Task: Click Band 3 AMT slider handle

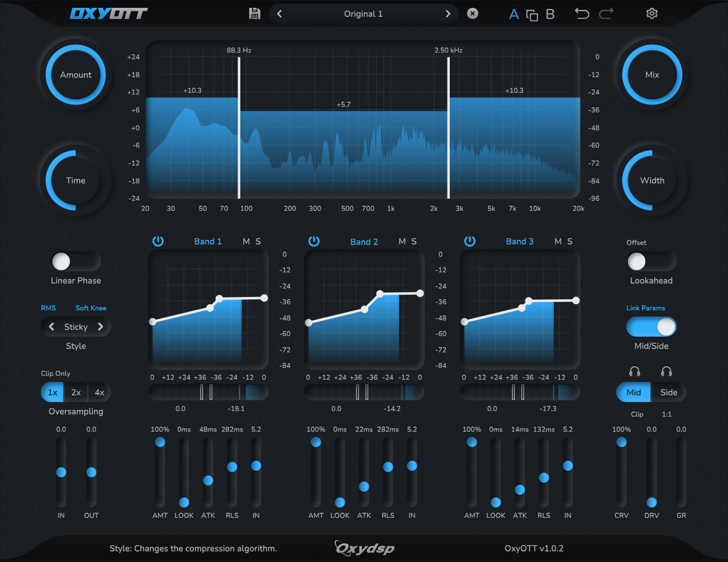Action: (472, 442)
